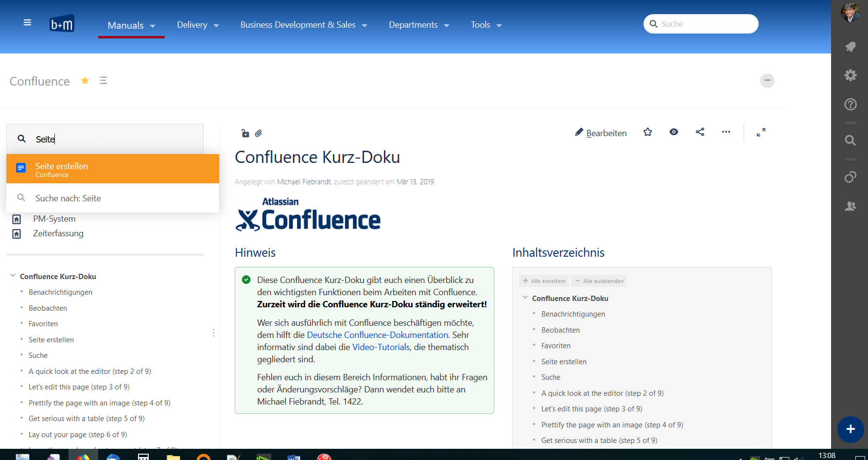
Task: Open the people icon in right sidebar
Action: 851,206
